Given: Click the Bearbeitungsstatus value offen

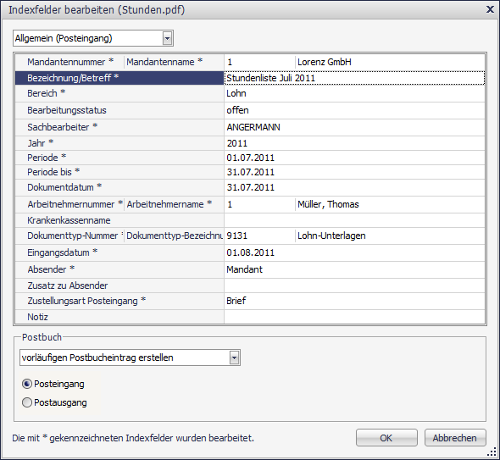Looking at the screenshot, I should click(x=355, y=110).
